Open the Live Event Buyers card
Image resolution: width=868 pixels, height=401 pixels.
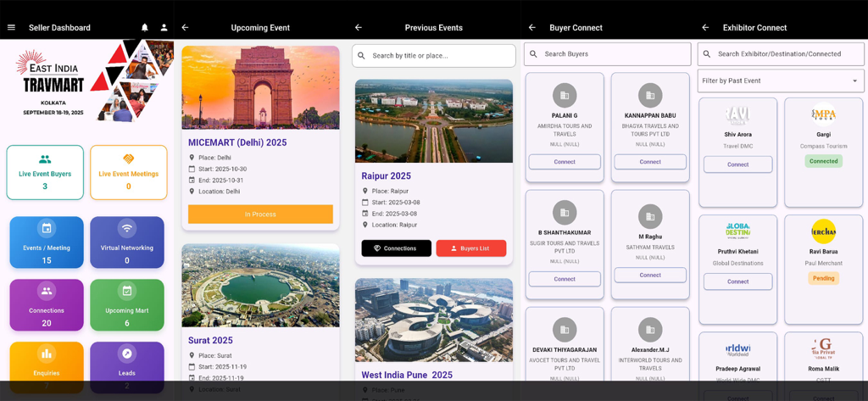(45, 172)
